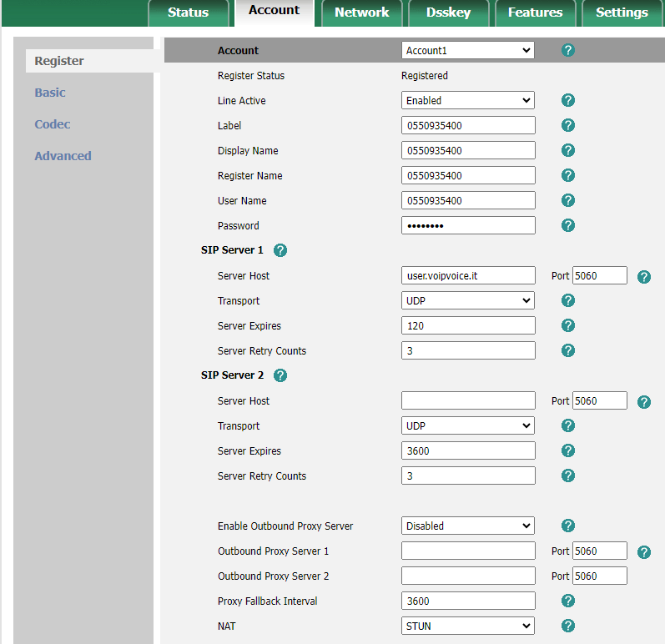The height and width of the screenshot is (644, 665).
Task: Open the Features tab
Action: click(535, 13)
